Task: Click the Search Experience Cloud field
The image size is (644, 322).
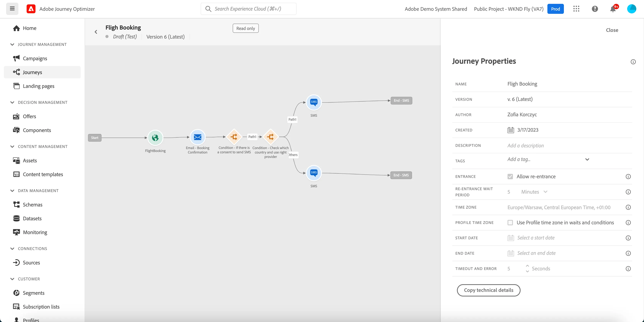Action: coord(249,9)
